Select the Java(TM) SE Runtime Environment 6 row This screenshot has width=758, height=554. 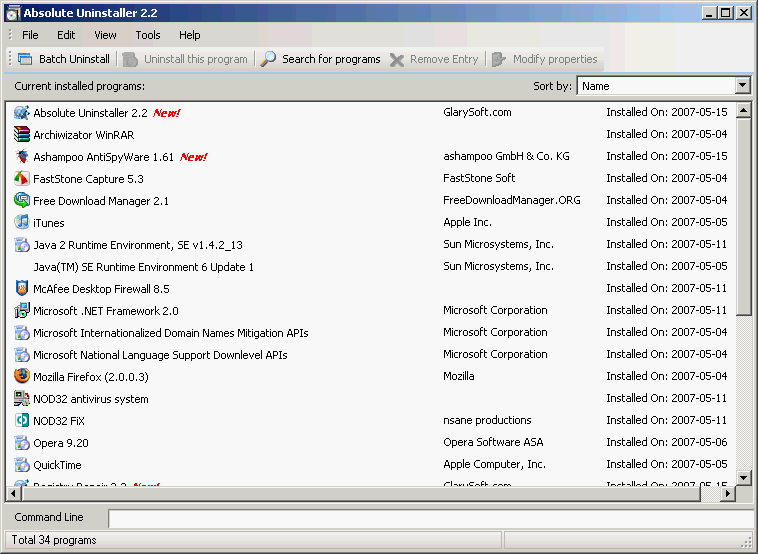point(371,266)
